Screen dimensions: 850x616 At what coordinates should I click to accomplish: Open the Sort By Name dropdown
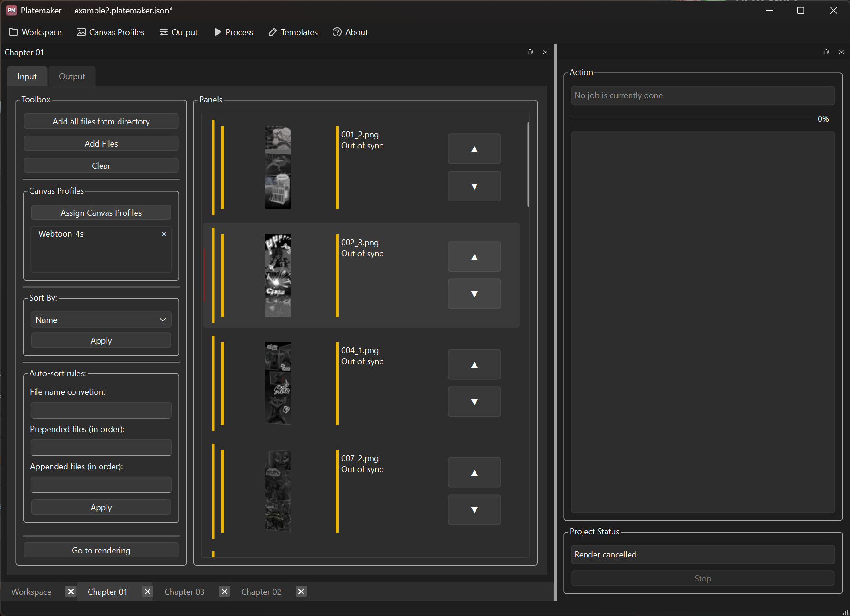click(101, 320)
